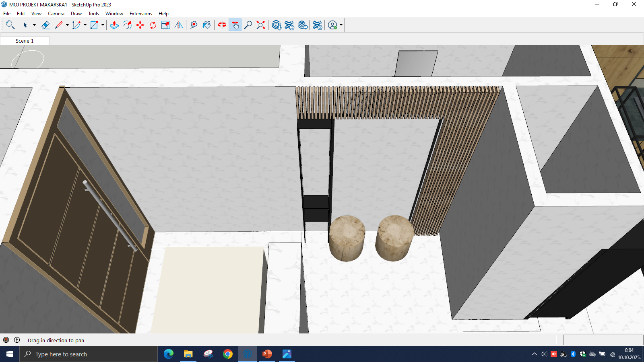Toggle the Pan hand tool
This screenshot has width=644, height=362.
[235, 25]
